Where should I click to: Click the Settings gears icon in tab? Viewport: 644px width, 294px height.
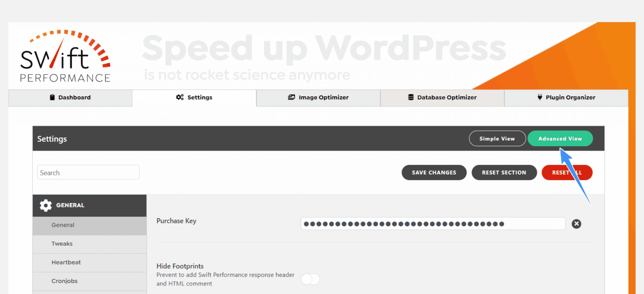[x=180, y=97]
